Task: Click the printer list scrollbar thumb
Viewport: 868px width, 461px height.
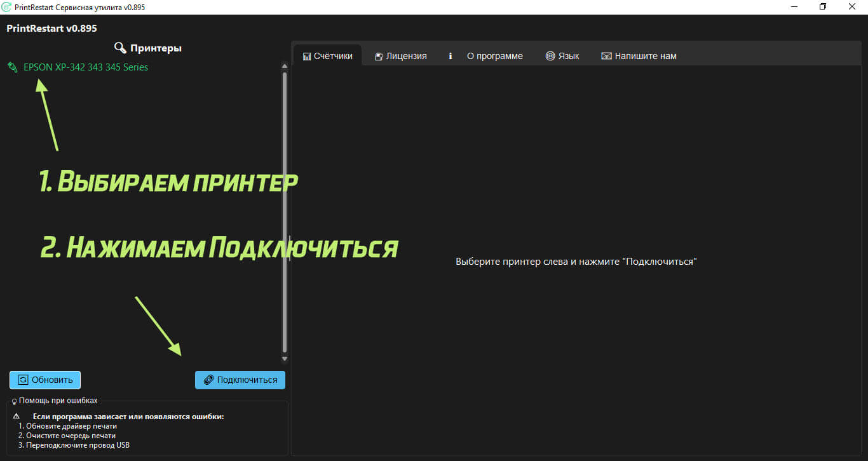Action: [285, 212]
